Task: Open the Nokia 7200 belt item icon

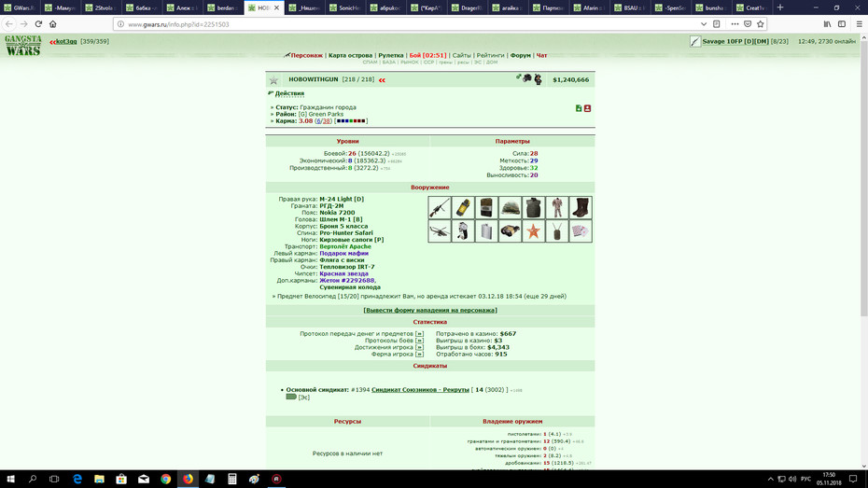Action: [486, 207]
